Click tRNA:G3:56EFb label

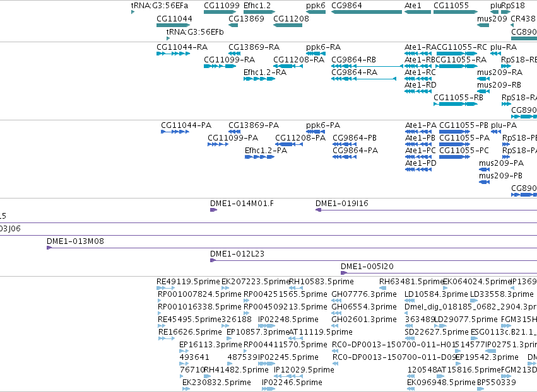(195, 32)
